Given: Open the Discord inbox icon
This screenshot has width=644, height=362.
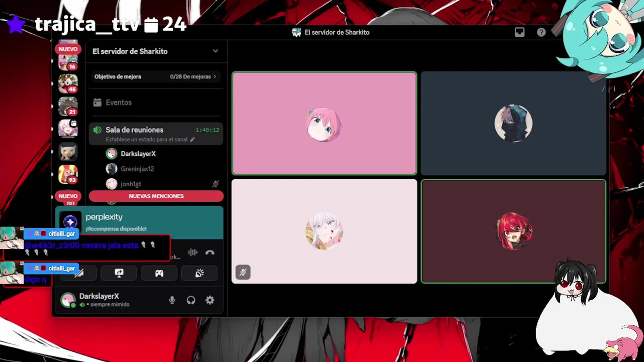Looking at the screenshot, I should click(x=519, y=32).
